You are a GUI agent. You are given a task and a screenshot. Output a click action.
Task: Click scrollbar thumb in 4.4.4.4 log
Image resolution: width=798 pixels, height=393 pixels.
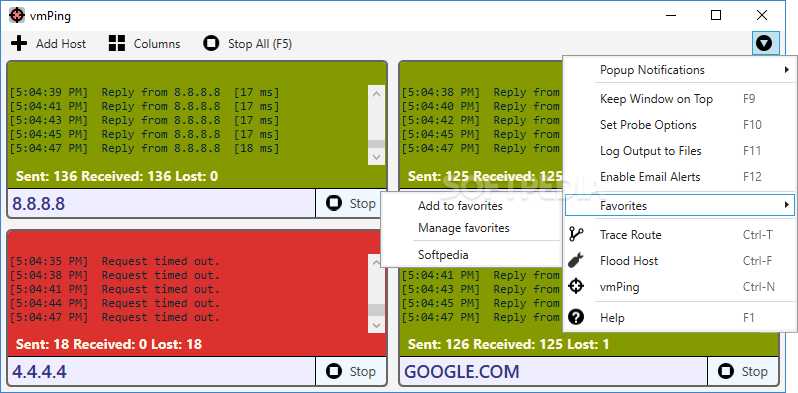coord(376,310)
